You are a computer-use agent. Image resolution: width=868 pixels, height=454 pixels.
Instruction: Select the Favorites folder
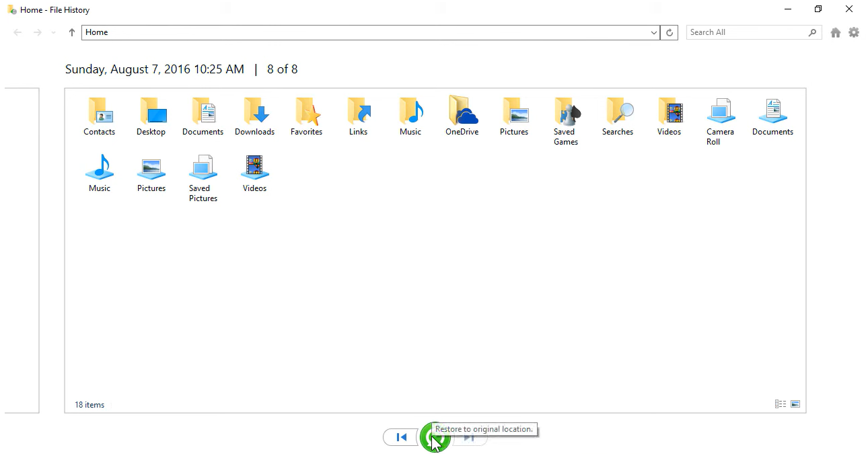(x=306, y=117)
